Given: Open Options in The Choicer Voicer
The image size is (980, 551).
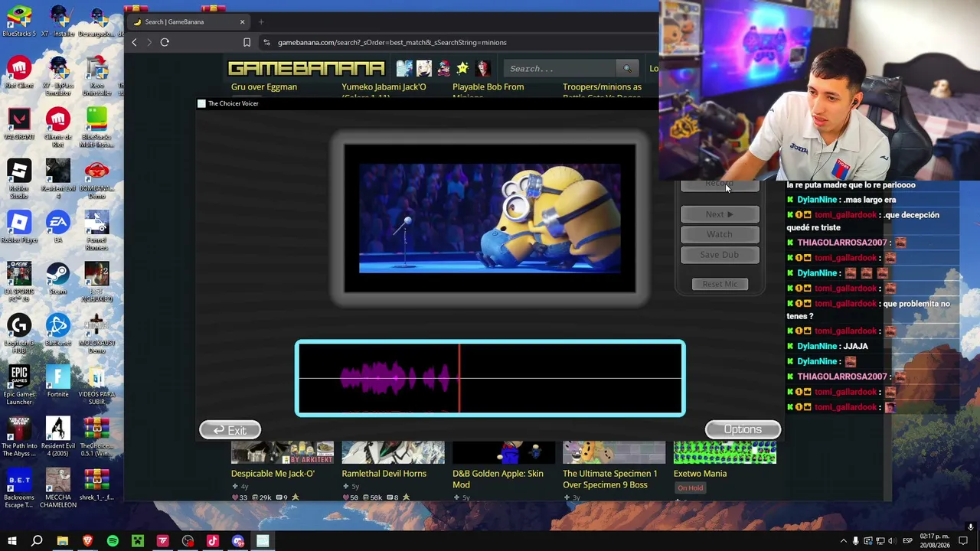Looking at the screenshot, I should 743,429.
